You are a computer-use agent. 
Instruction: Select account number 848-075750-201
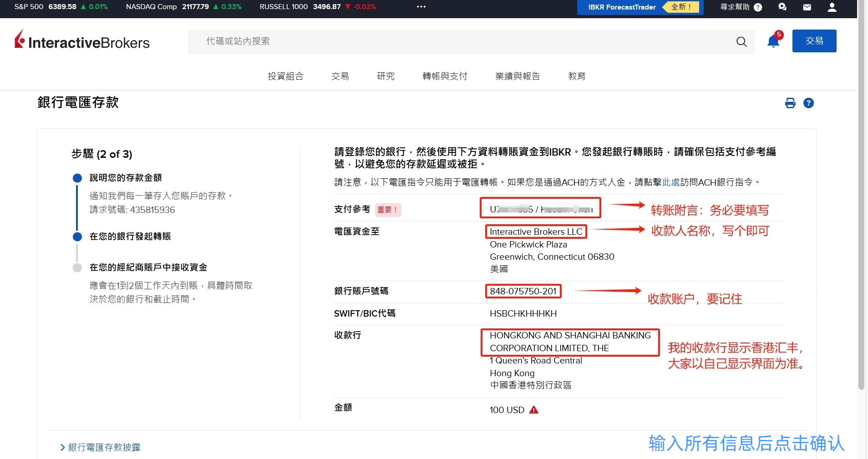click(x=523, y=291)
